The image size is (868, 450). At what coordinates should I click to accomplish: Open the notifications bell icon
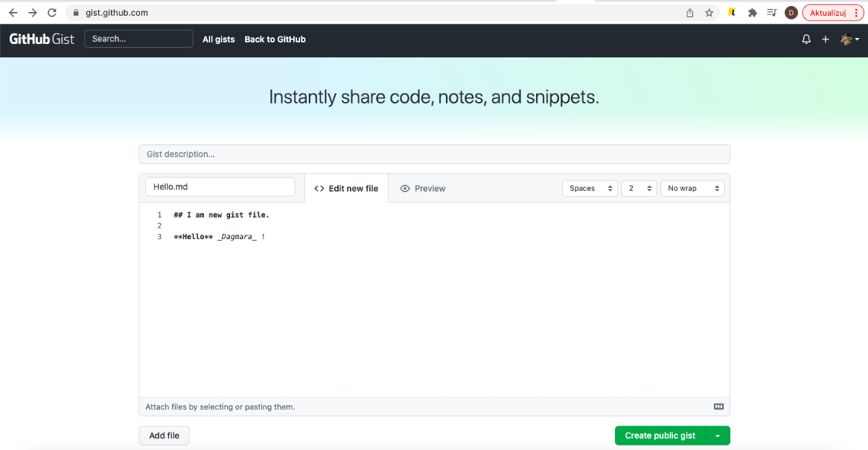[806, 39]
